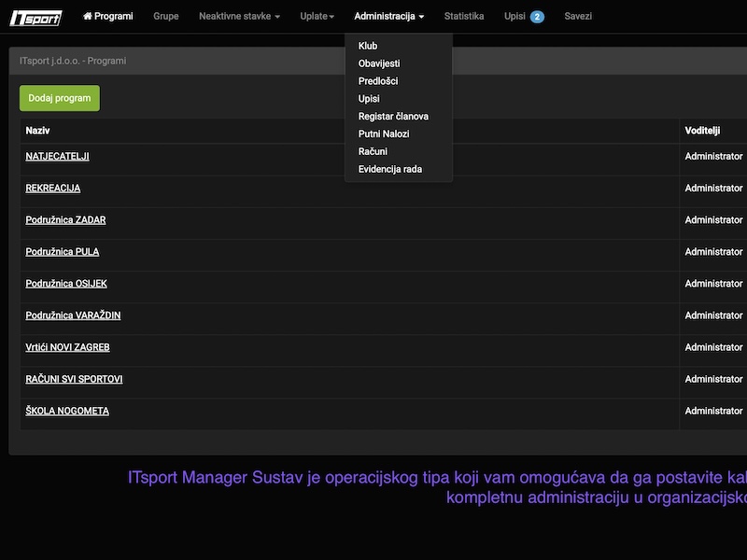
Task: Open Predlošci menu entry
Action: [x=378, y=81]
